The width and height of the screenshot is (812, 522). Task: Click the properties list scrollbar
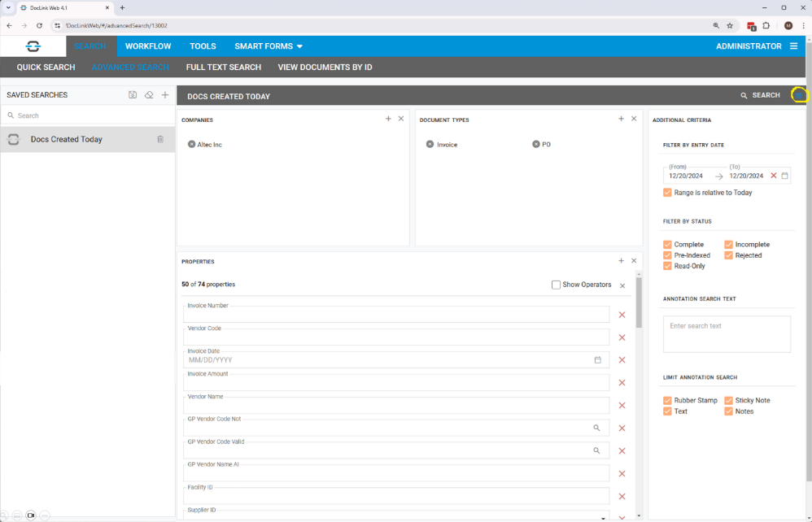639,302
